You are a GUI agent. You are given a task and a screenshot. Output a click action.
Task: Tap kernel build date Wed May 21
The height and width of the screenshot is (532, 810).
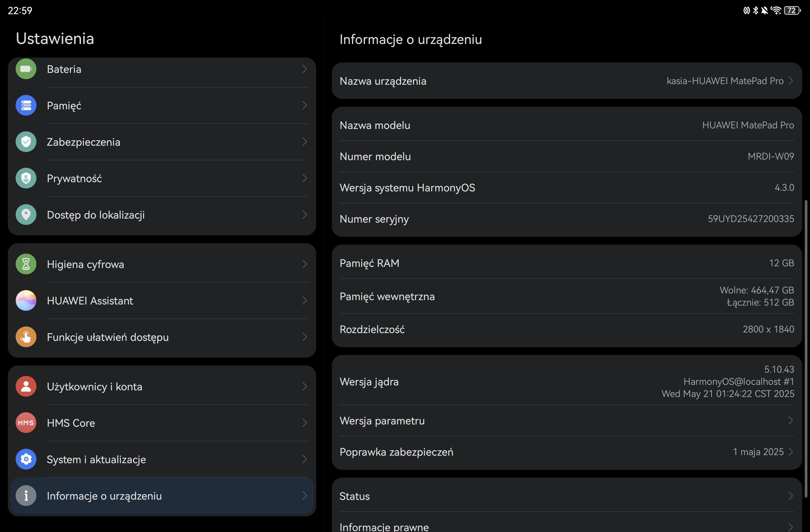pyautogui.click(x=728, y=394)
